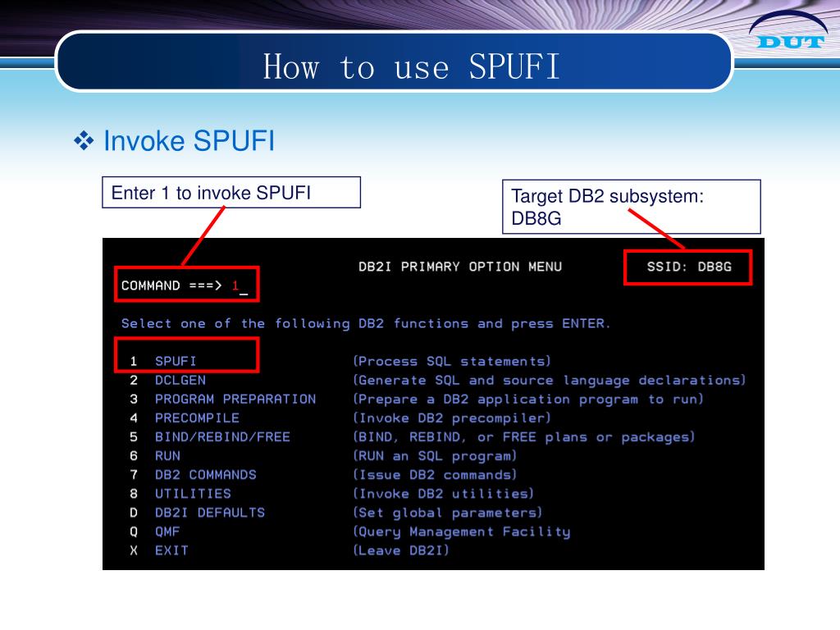Click the "Leave DB2I" description
This screenshot has height=630, width=840.
[x=400, y=550]
